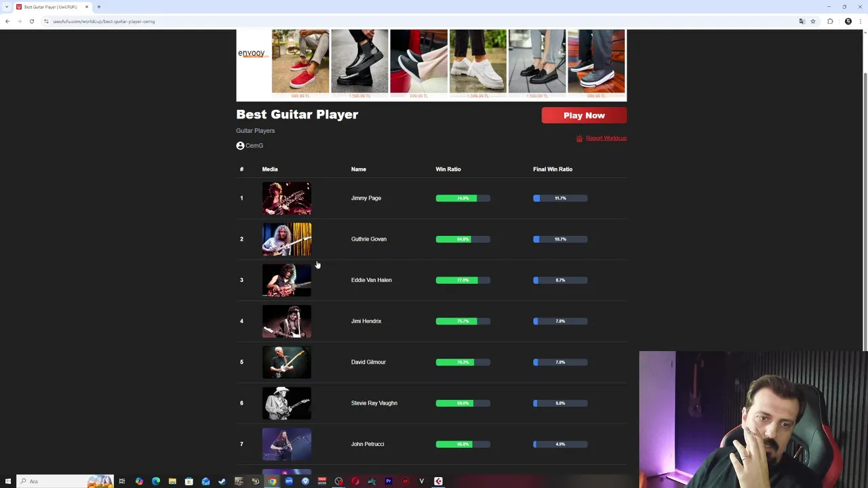Viewport: 868px width, 488px height.
Task: Click the white shoes ad image
Action: click(x=478, y=61)
